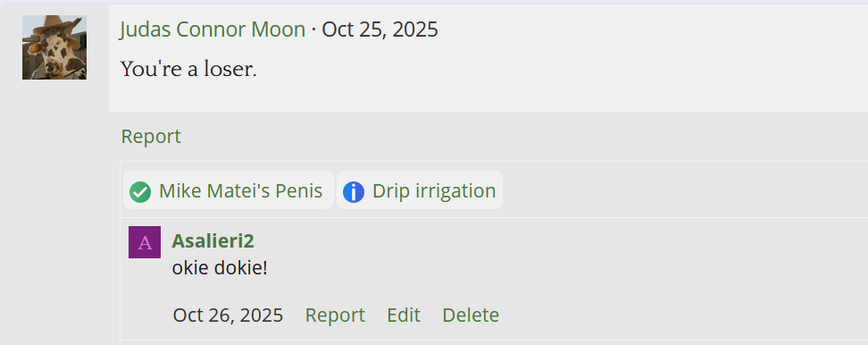Click the cowboy hat in the poster's avatar
The width and height of the screenshot is (868, 345).
[54, 25]
